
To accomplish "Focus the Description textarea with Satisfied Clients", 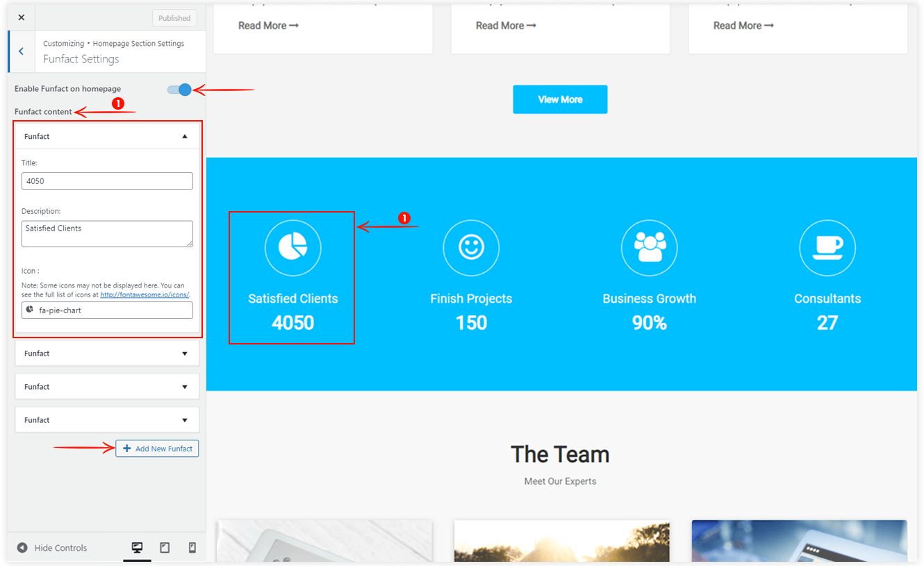I will point(107,234).
